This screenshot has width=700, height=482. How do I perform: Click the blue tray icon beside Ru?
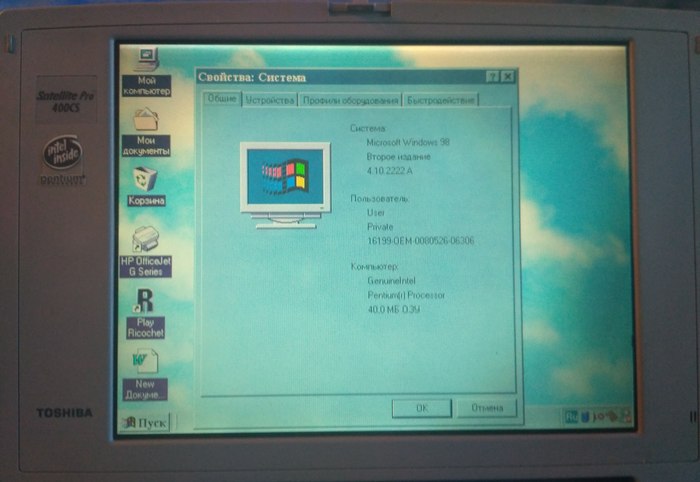click(585, 416)
